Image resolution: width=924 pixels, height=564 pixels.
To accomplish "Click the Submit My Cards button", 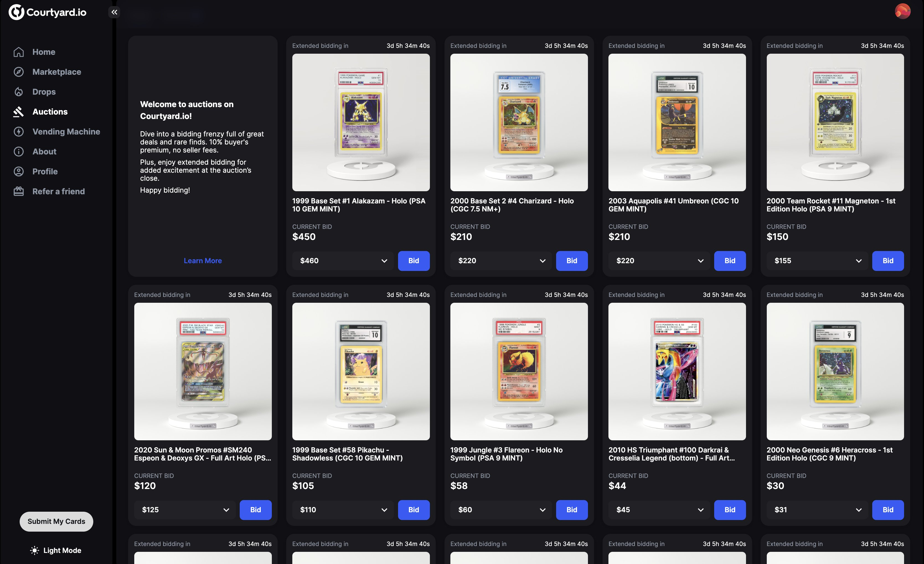I will point(56,521).
